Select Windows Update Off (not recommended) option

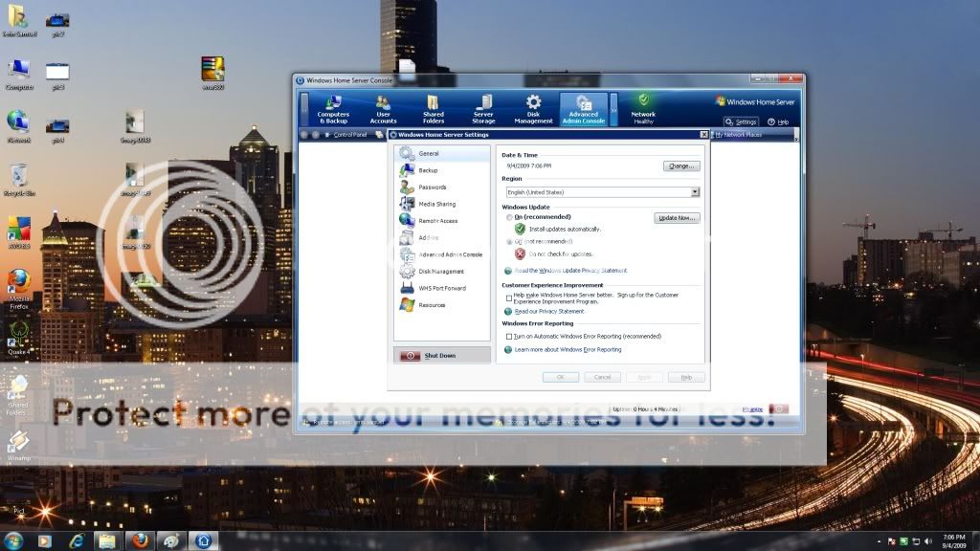click(x=509, y=242)
